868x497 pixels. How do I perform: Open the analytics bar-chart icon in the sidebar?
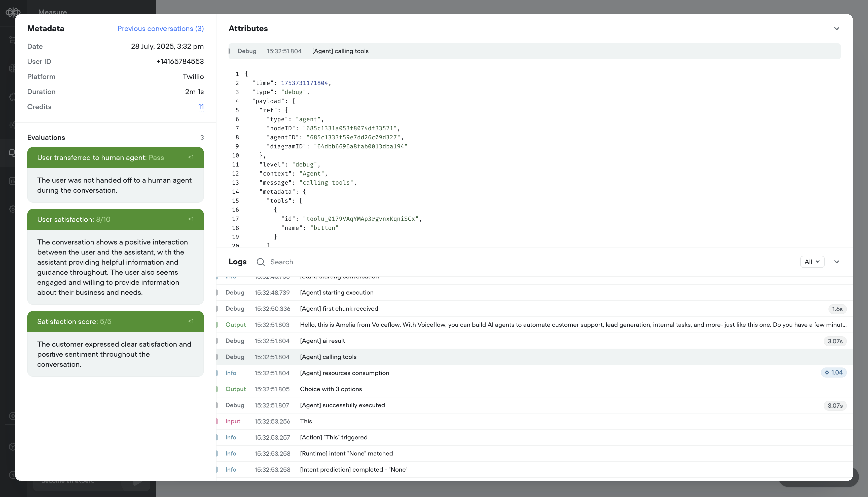13,181
